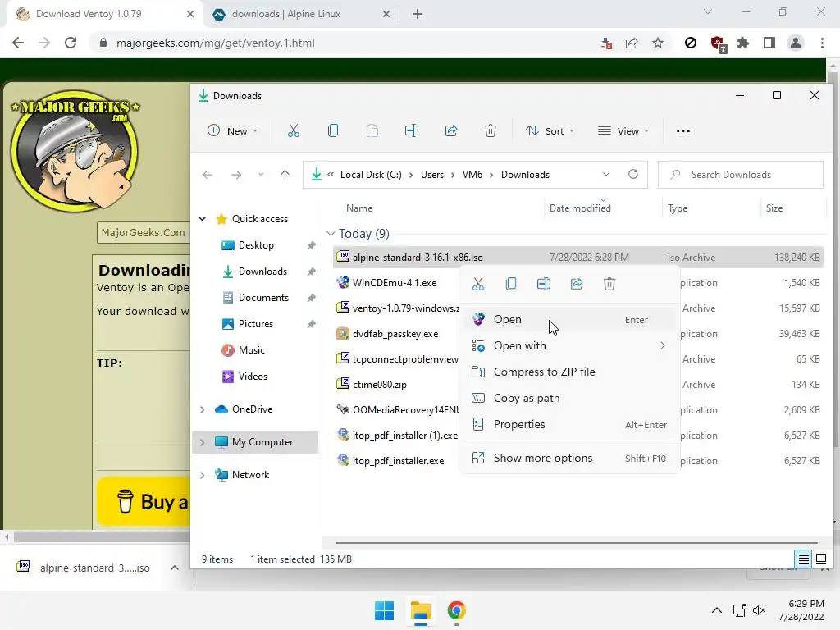Select Open in the context menu
Image resolution: width=840 pixels, height=630 pixels.
tap(569, 319)
